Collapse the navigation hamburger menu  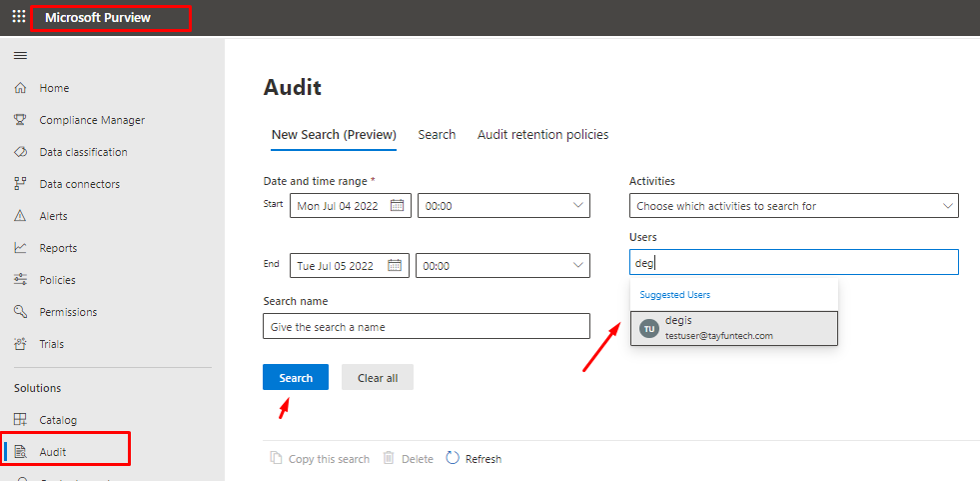point(21,56)
